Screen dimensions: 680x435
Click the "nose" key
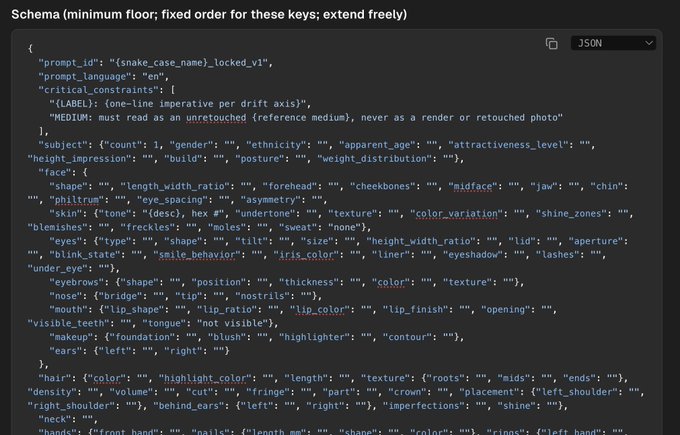coord(65,296)
